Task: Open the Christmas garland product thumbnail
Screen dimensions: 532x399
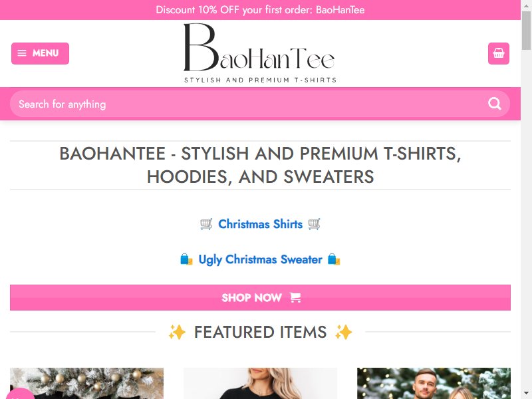Action: [87, 384]
